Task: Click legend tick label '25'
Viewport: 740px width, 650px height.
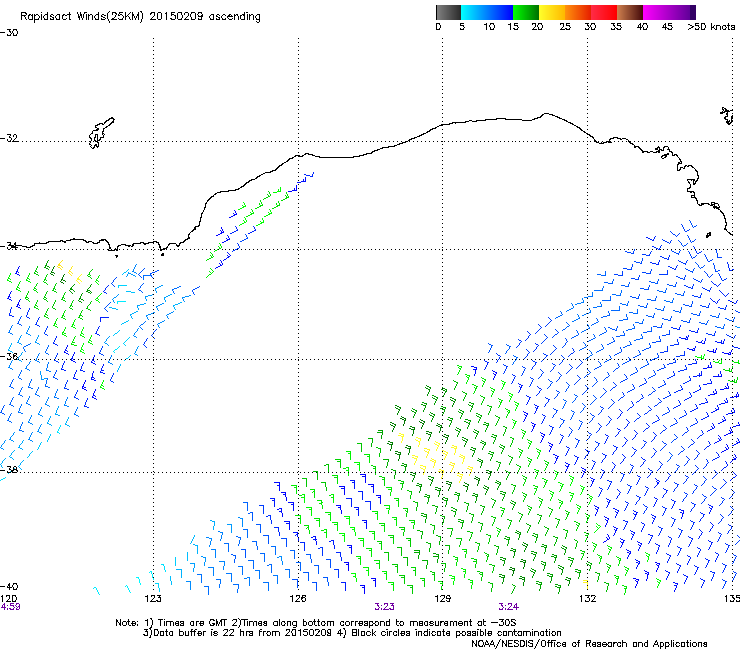Action: coord(565,27)
